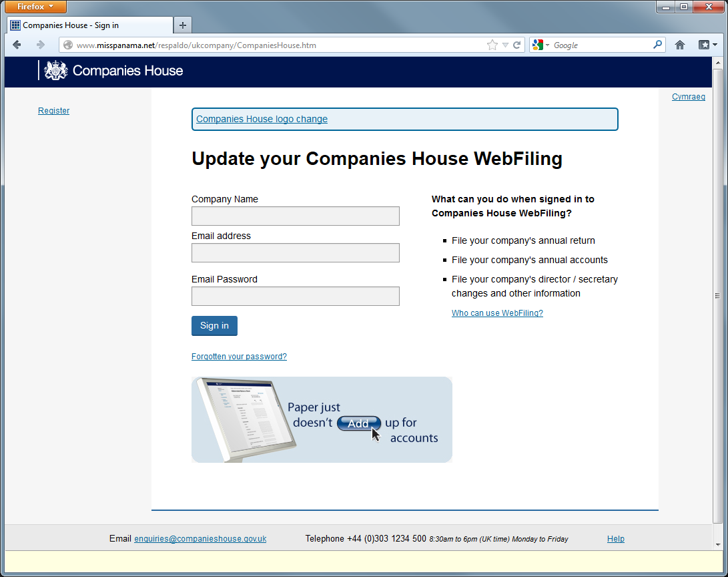Open the Register link
The width and height of the screenshot is (728, 577).
[54, 111]
